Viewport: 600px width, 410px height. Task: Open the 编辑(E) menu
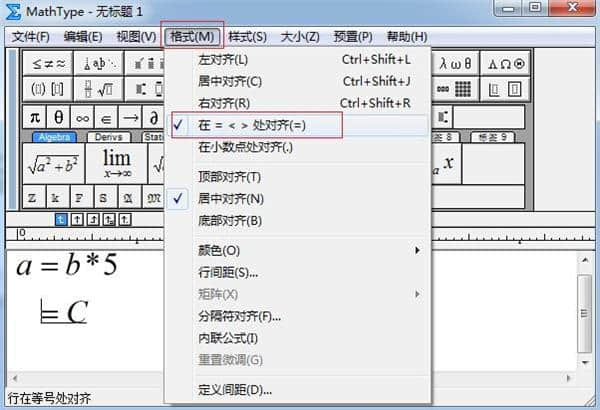[x=83, y=37]
